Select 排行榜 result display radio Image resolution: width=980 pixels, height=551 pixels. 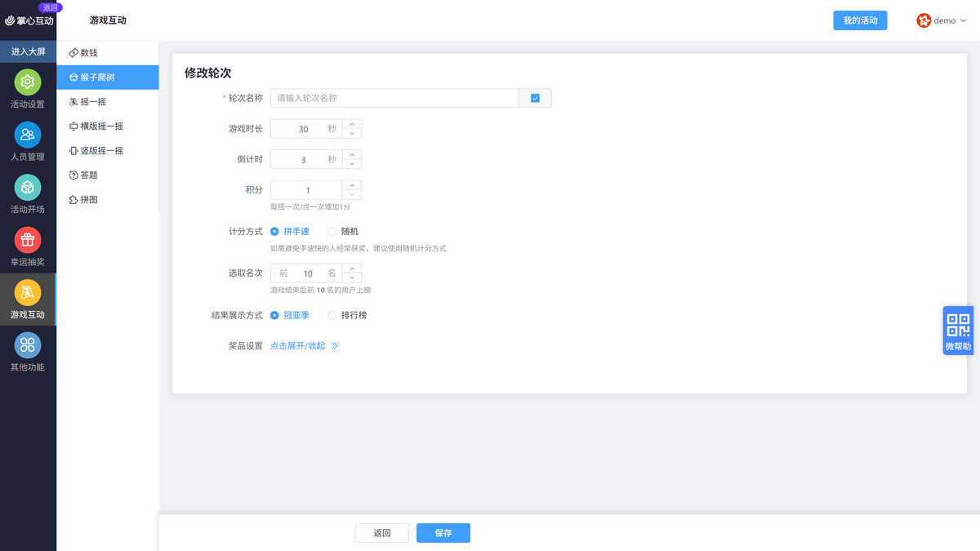(x=332, y=315)
